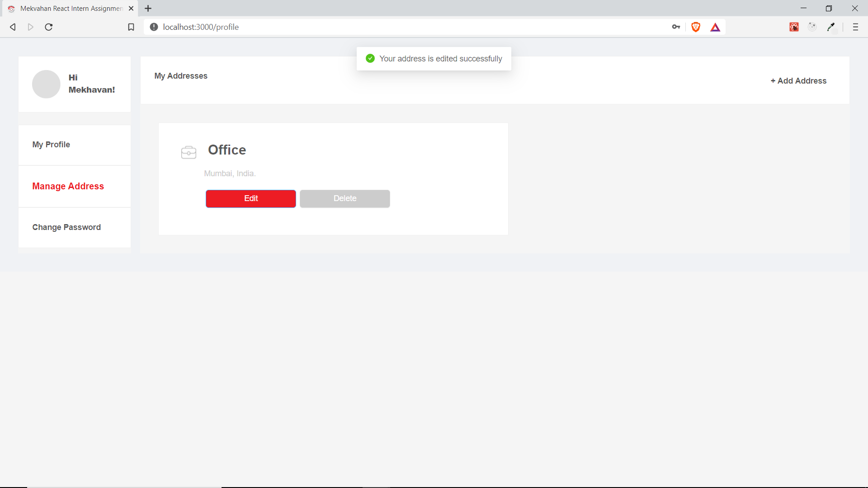Click the red extension icon in the toolbar
The image size is (868, 488).
(794, 27)
